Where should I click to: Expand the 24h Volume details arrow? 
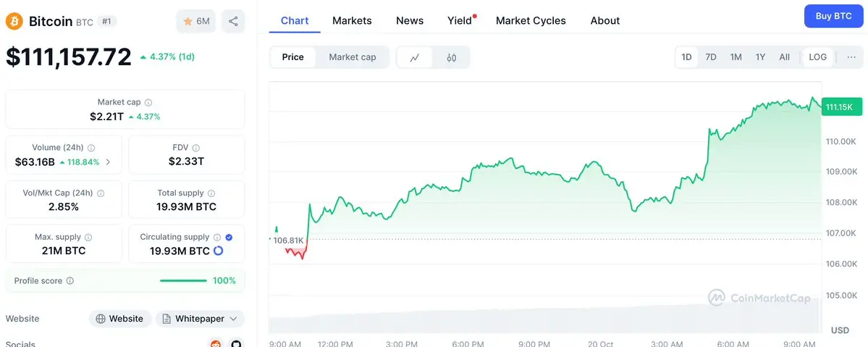pyautogui.click(x=109, y=162)
